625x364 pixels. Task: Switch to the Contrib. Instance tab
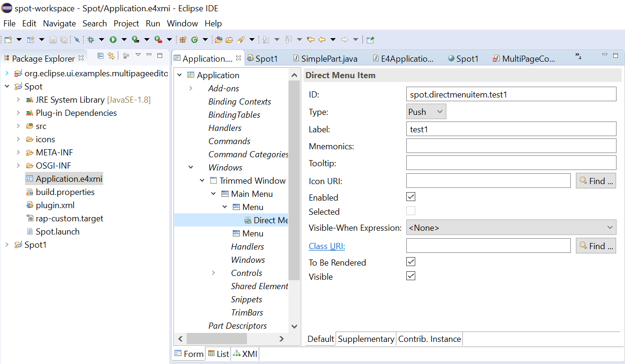click(429, 339)
